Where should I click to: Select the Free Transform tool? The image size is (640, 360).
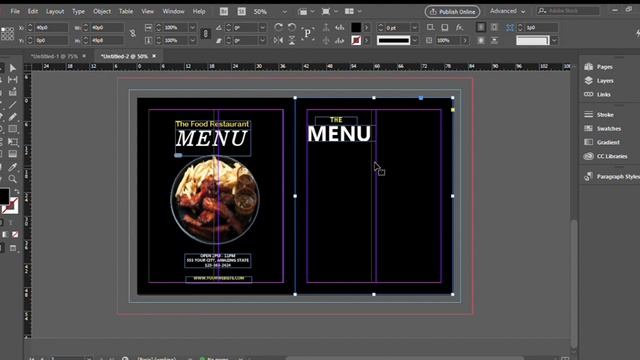(13, 142)
